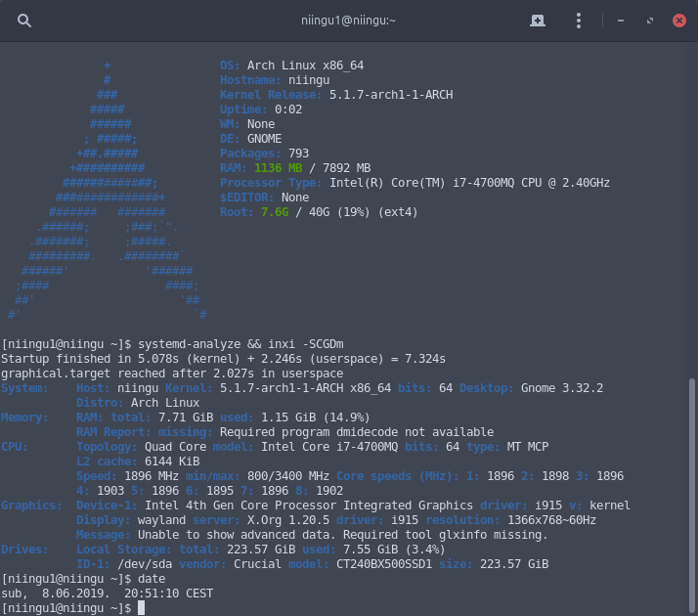Click the 'used: 1.15 GiB (14.9%)' value

(295, 418)
